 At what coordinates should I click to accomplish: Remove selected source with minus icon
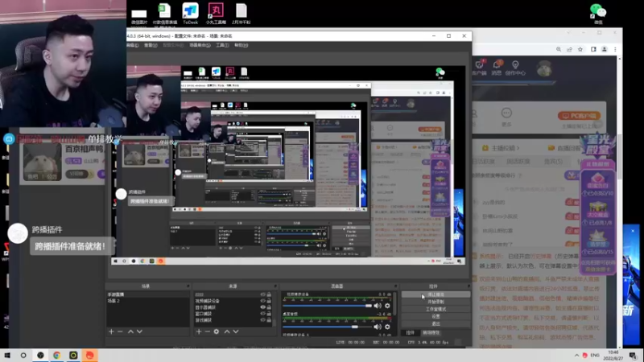(208, 331)
